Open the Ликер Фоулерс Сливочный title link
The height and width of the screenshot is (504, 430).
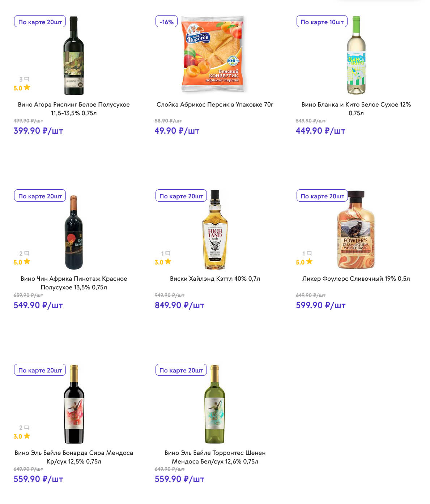356,279
